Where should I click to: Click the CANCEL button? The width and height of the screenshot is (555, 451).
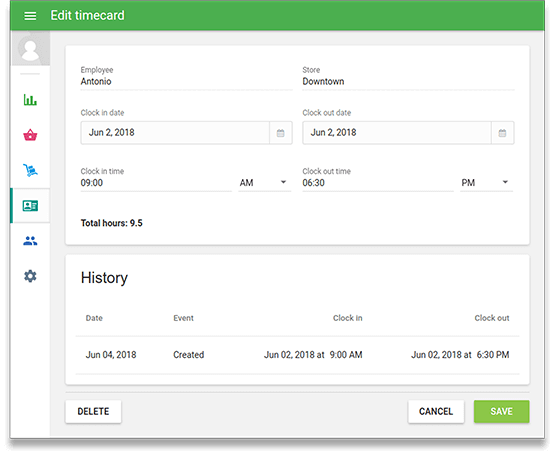point(436,411)
